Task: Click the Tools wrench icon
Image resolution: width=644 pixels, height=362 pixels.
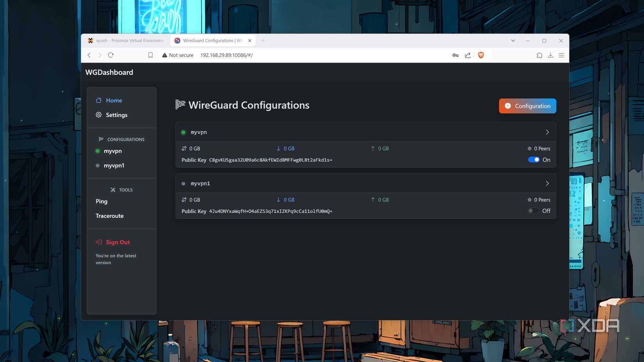Action: coord(113,190)
